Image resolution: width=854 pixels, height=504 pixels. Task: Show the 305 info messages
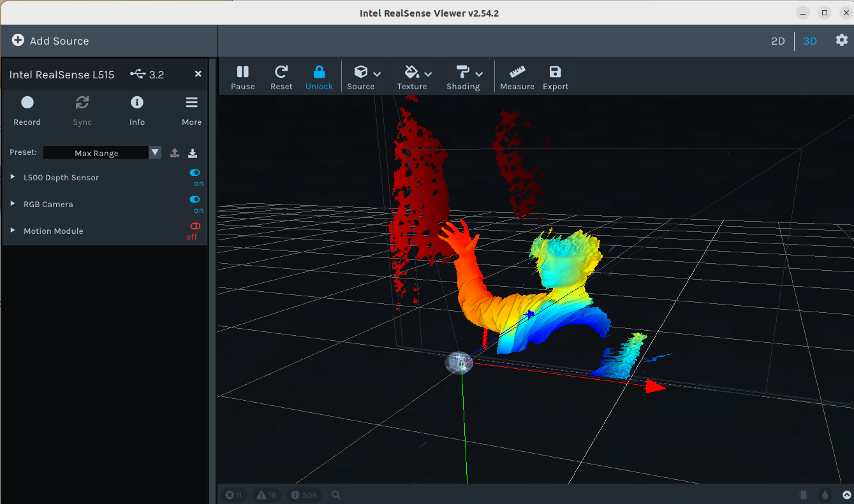[x=304, y=495]
